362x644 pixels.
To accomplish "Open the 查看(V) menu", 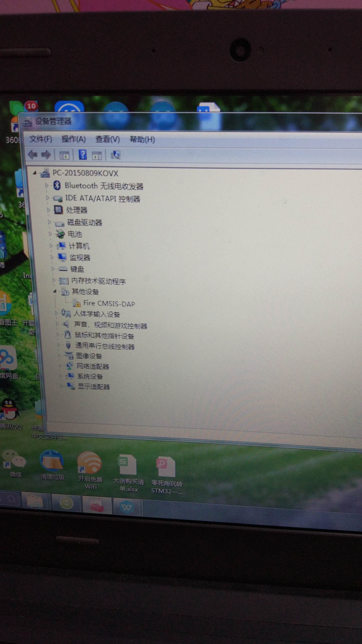I will coord(107,139).
